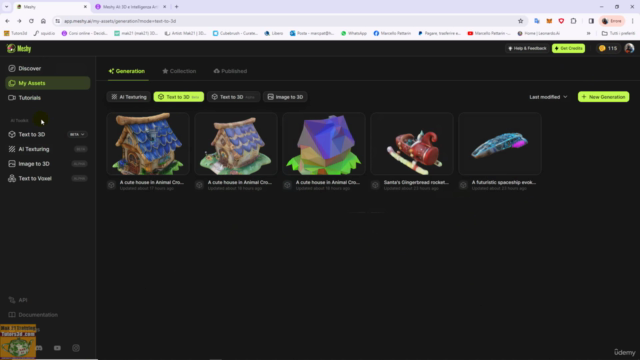Open the Chrome three-dot menu

pos(633,21)
